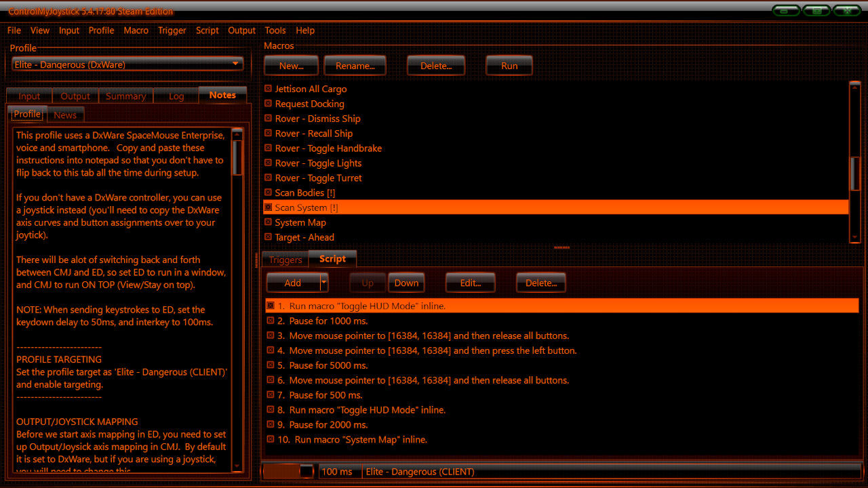Open the Tools menu

tap(275, 30)
